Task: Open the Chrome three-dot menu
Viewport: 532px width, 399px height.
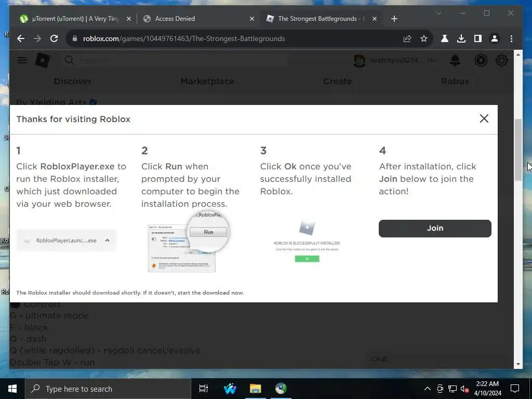Action: point(511,38)
